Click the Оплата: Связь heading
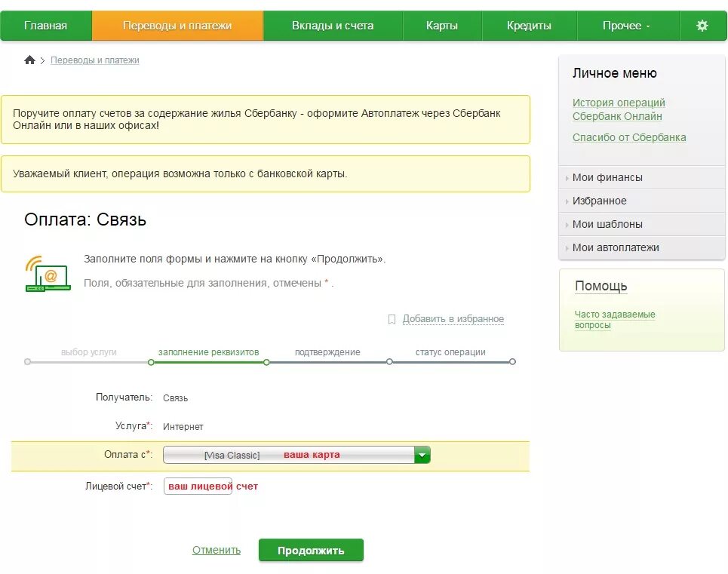 85,219
